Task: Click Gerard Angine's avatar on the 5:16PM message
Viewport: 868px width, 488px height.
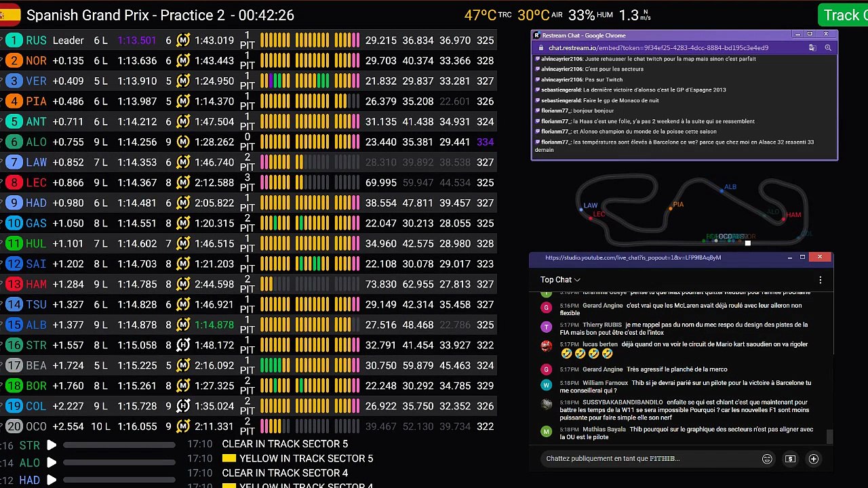Action: tap(547, 307)
